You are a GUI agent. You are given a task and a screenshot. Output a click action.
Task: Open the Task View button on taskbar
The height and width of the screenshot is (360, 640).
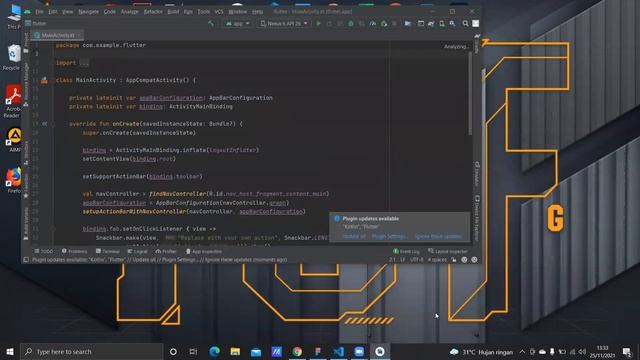[x=193, y=351]
